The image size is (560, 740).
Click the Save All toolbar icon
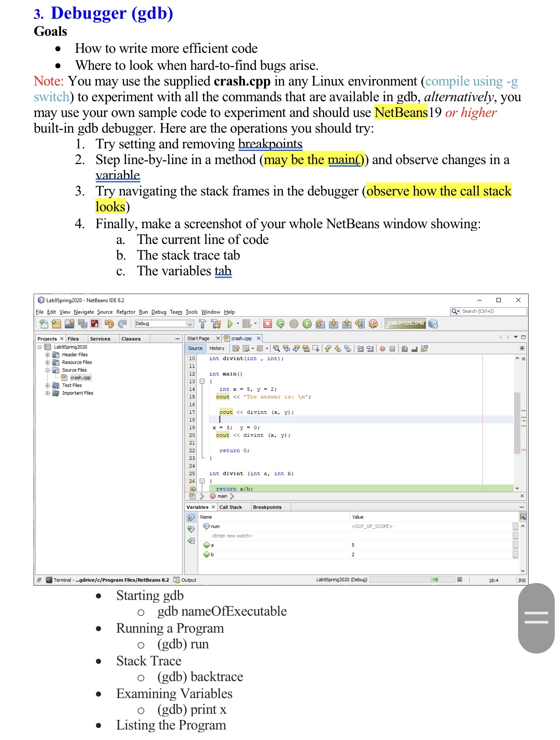click(x=82, y=324)
